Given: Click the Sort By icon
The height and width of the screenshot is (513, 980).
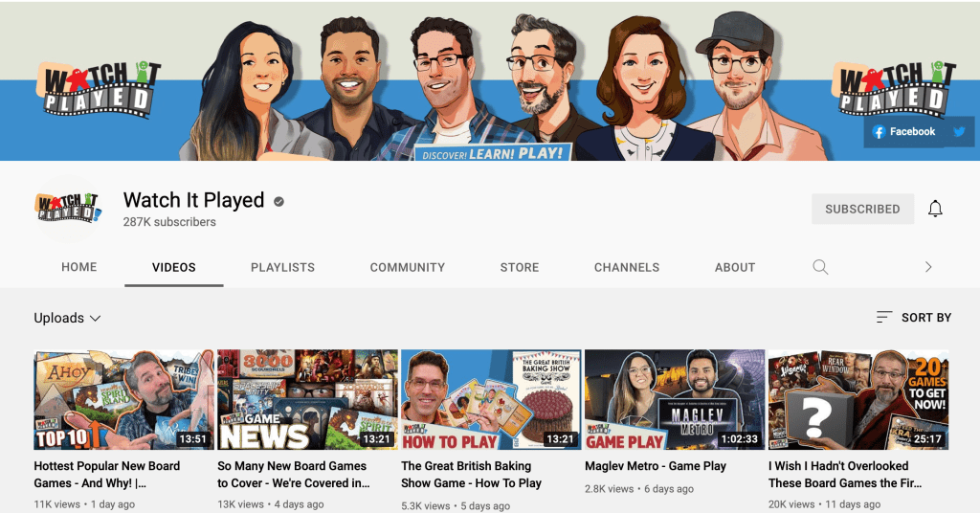Looking at the screenshot, I should click(x=885, y=317).
